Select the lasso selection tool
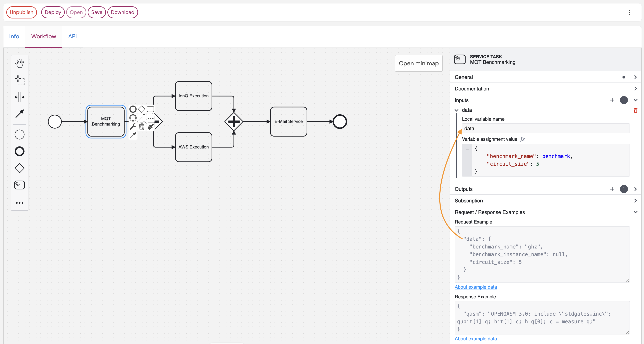This screenshot has width=644, height=344. (x=19, y=81)
